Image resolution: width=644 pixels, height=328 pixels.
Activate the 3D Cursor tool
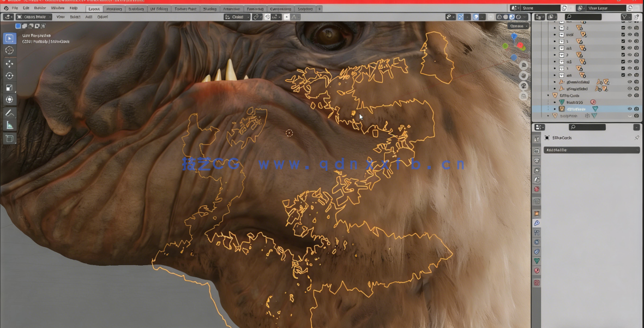coord(9,49)
